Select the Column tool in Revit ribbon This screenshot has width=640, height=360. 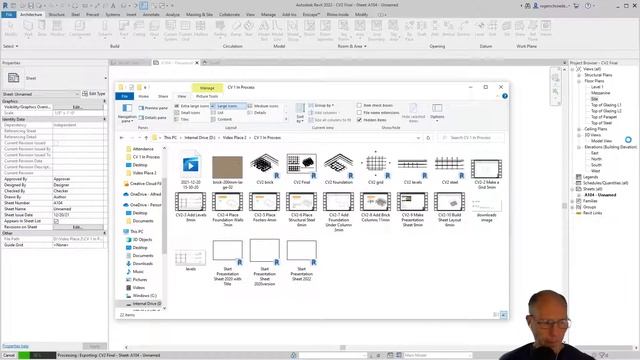pos(105,29)
